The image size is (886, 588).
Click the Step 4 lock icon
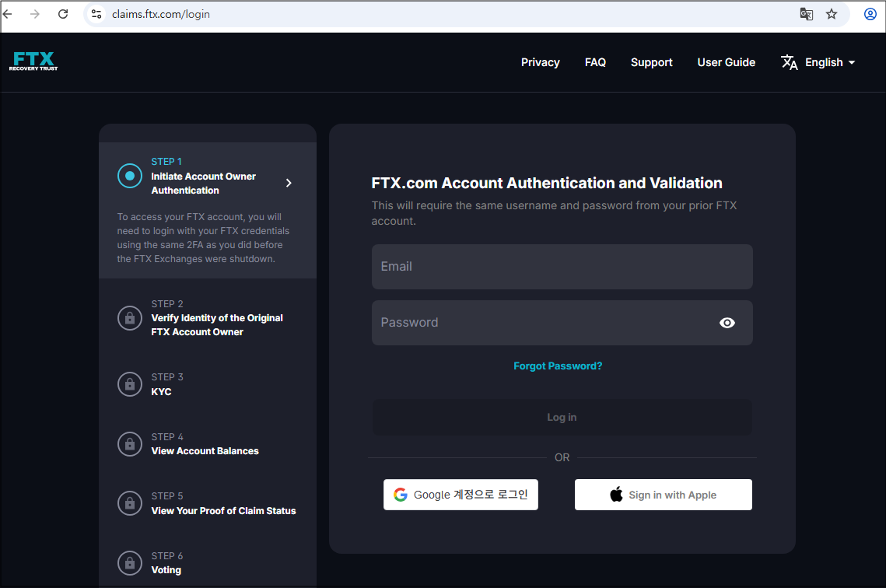130,444
